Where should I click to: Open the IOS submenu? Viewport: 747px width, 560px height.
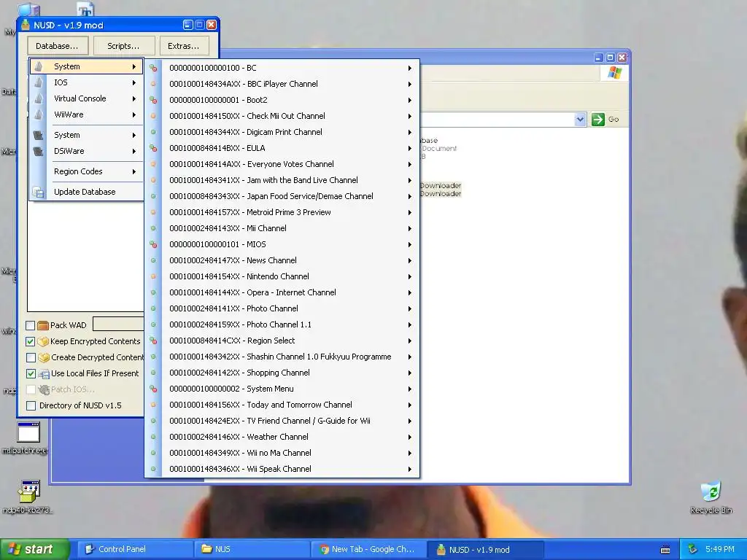(x=86, y=83)
